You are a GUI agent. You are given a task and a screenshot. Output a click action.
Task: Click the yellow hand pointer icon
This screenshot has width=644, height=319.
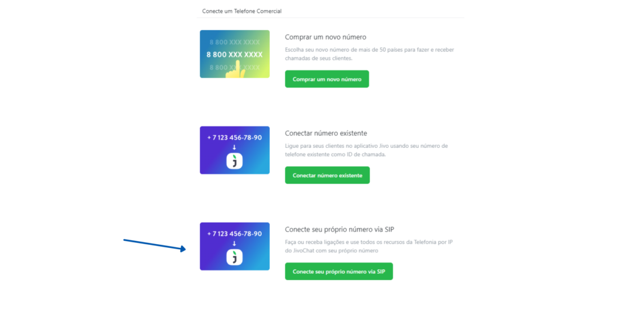point(236,69)
